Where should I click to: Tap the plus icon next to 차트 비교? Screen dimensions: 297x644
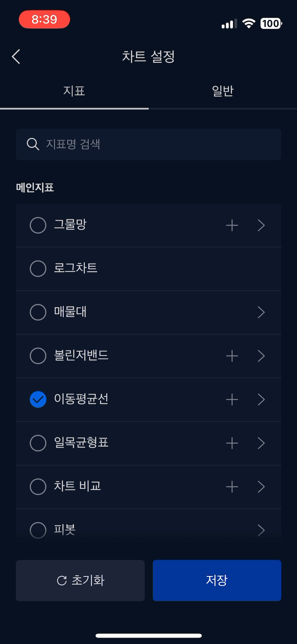pyautogui.click(x=232, y=487)
